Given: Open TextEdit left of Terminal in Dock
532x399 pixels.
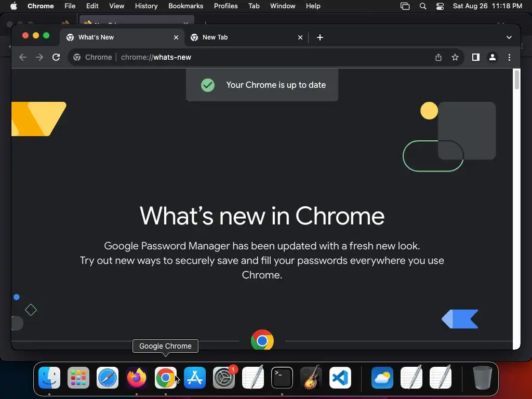Looking at the screenshot, I should 253,378.
